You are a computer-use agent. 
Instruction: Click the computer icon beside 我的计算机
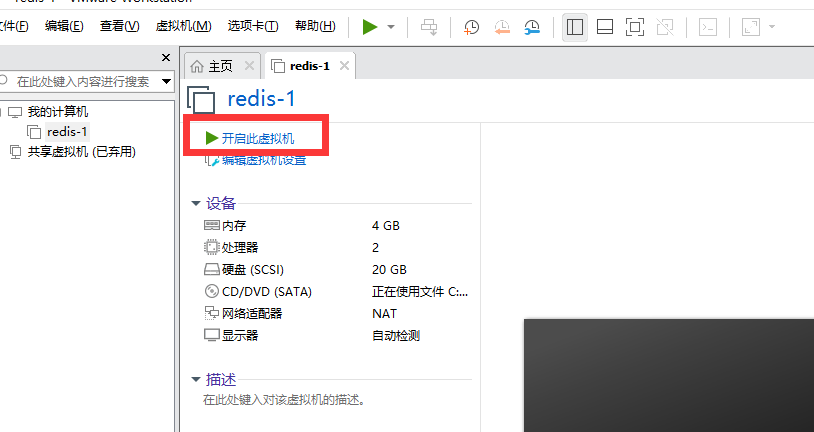pos(15,112)
